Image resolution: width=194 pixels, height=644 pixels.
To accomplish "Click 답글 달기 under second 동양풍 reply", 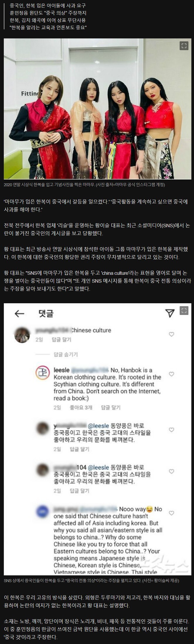I will [x=79, y=491].
